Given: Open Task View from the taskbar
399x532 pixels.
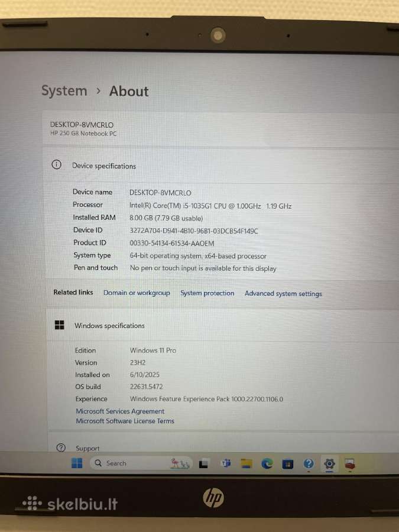Looking at the screenshot, I should click(x=203, y=463).
